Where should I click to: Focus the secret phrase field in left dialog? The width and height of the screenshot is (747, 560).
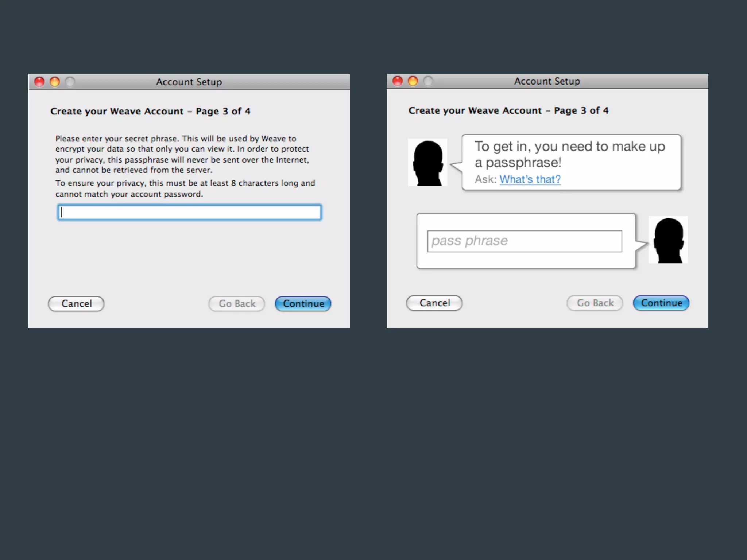pos(189,212)
